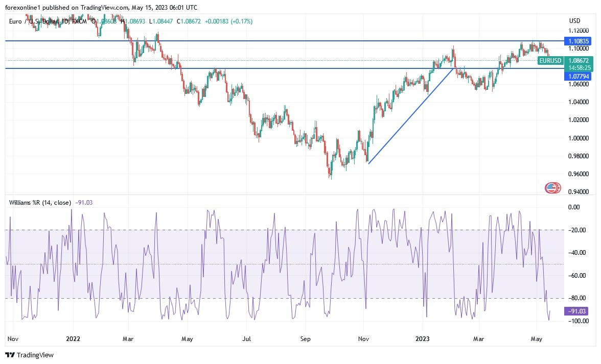Click the USD label on the price scale
This screenshot has width=601, height=364.
pos(574,21)
